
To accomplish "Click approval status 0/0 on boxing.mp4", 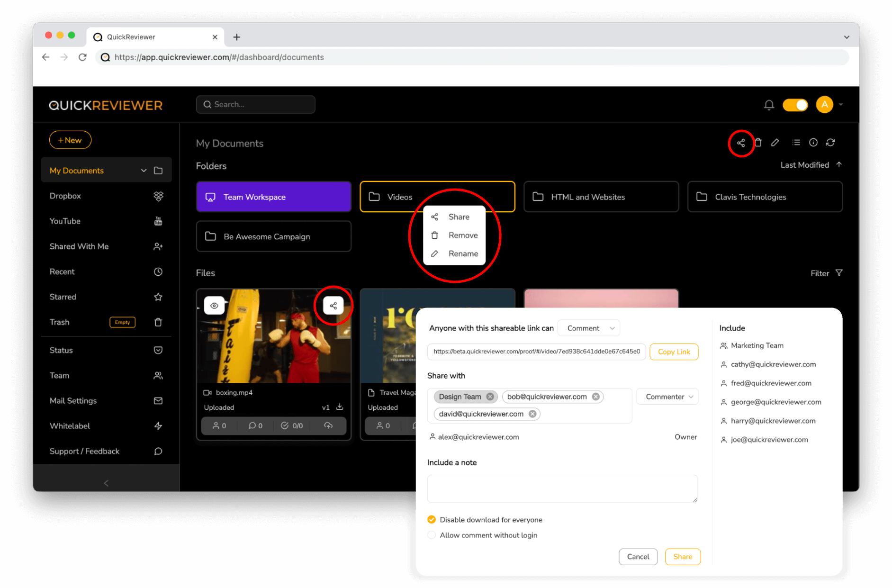I will click(x=292, y=425).
